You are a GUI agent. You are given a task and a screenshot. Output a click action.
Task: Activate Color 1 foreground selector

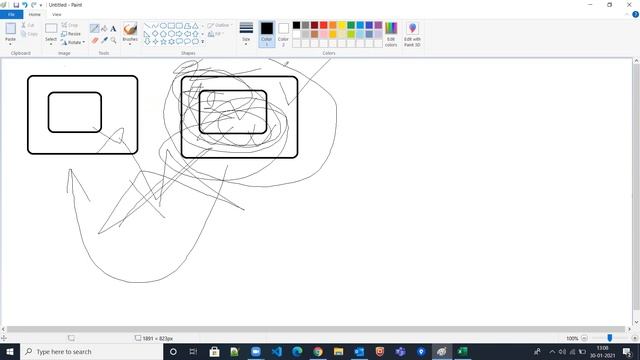click(267, 34)
